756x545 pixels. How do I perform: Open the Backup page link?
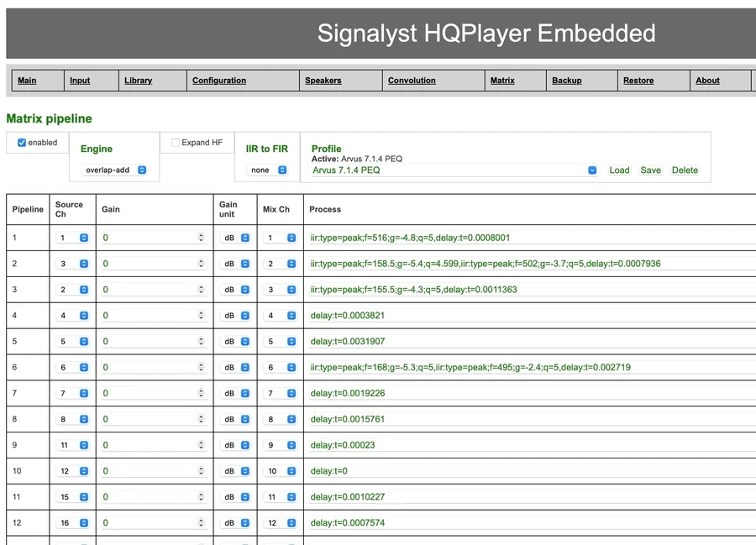click(x=566, y=81)
